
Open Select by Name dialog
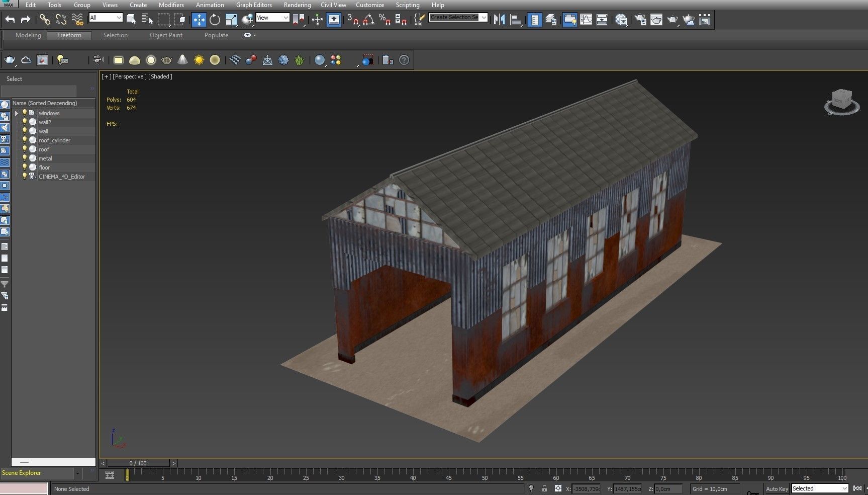click(147, 20)
